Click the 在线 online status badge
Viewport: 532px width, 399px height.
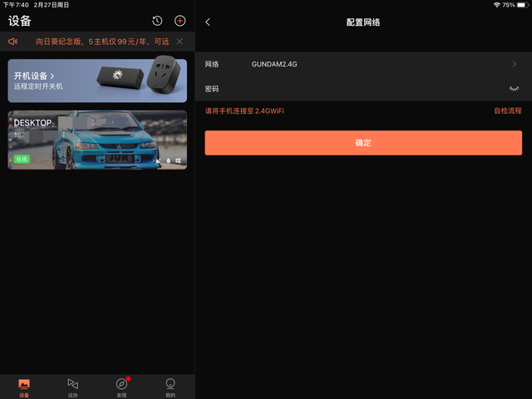[22, 159]
